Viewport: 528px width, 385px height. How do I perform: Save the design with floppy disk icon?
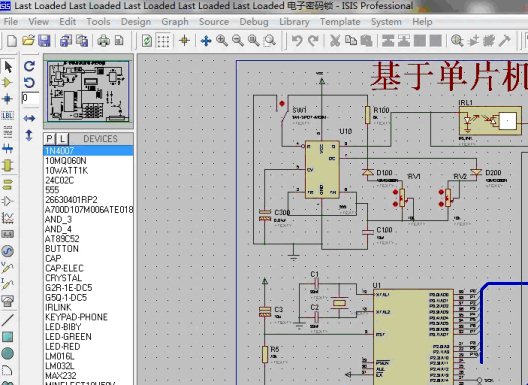pos(44,41)
